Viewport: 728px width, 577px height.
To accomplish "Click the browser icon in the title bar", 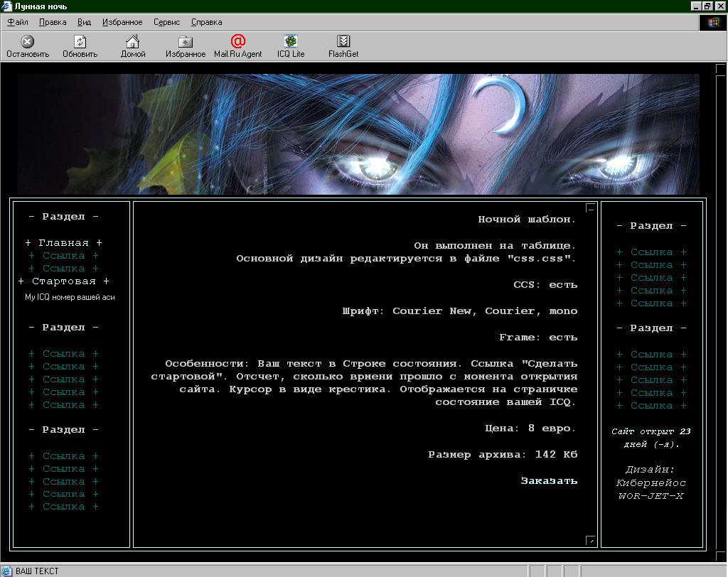I will [x=6, y=6].
